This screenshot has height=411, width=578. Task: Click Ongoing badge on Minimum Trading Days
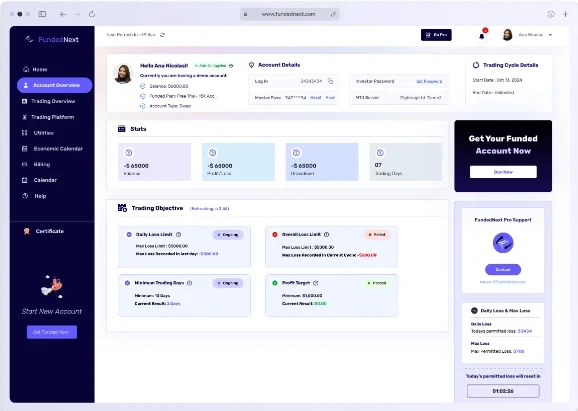coord(228,283)
